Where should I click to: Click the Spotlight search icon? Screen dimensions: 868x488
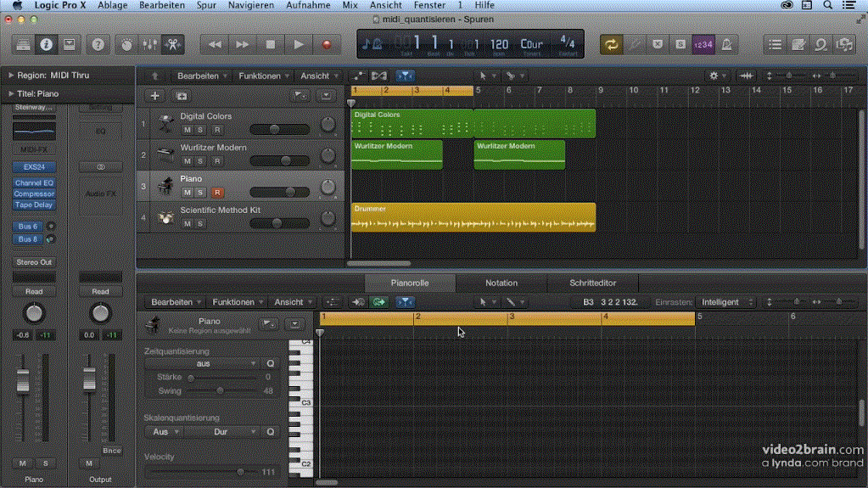coord(827,5)
